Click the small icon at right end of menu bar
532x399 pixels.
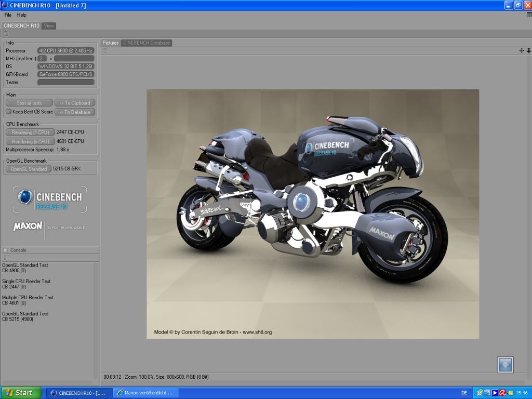pyautogui.click(x=529, y=15)
